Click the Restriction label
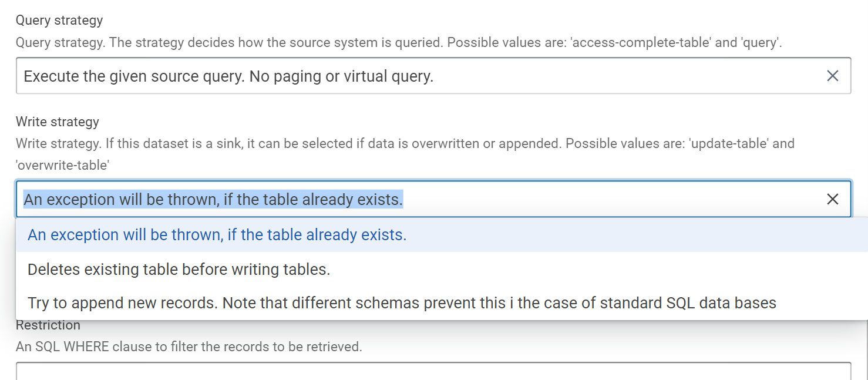The image size is (868, 380). tap(48, 325)
